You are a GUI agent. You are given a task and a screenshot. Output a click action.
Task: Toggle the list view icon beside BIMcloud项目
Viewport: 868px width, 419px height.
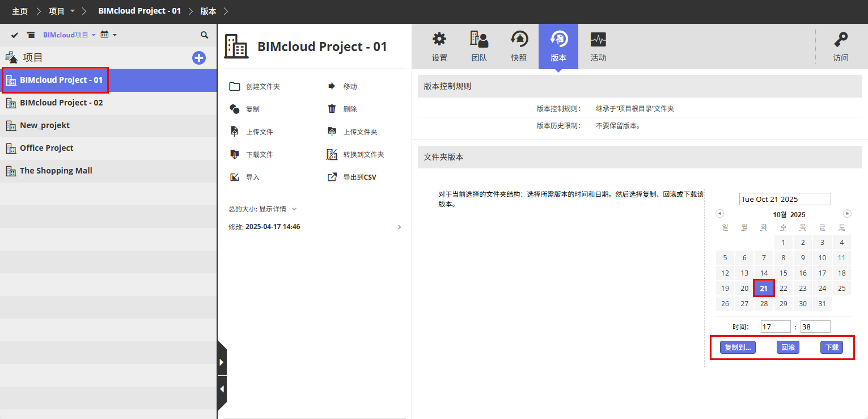pos(31,35)
